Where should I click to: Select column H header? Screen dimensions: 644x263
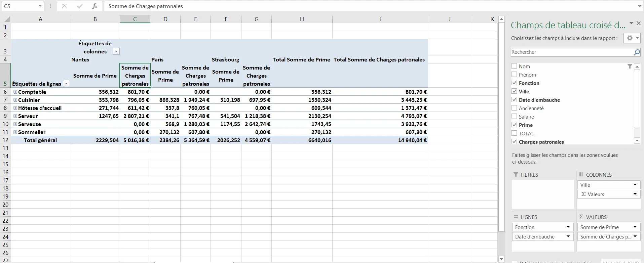coord(302,19)
